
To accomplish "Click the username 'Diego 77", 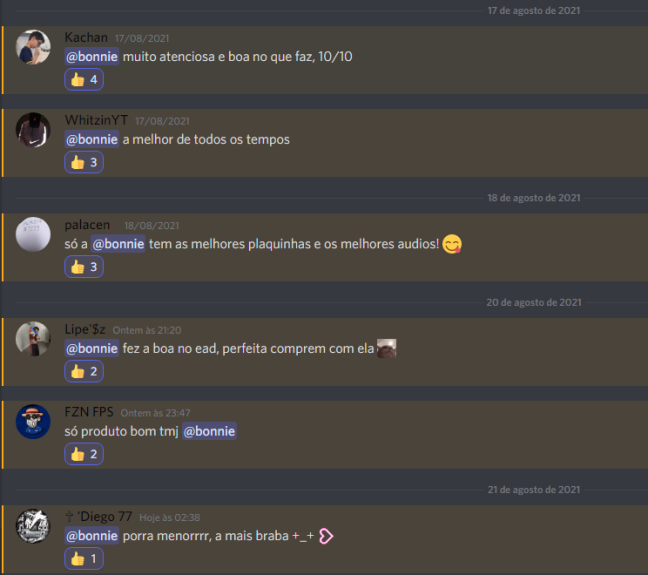I will pos(98,516).
